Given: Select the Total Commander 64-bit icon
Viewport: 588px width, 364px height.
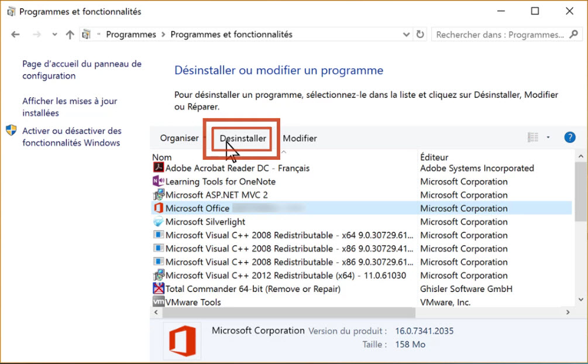Looking at the screenshot, I should pyautogui.click(x=158, y=289).
